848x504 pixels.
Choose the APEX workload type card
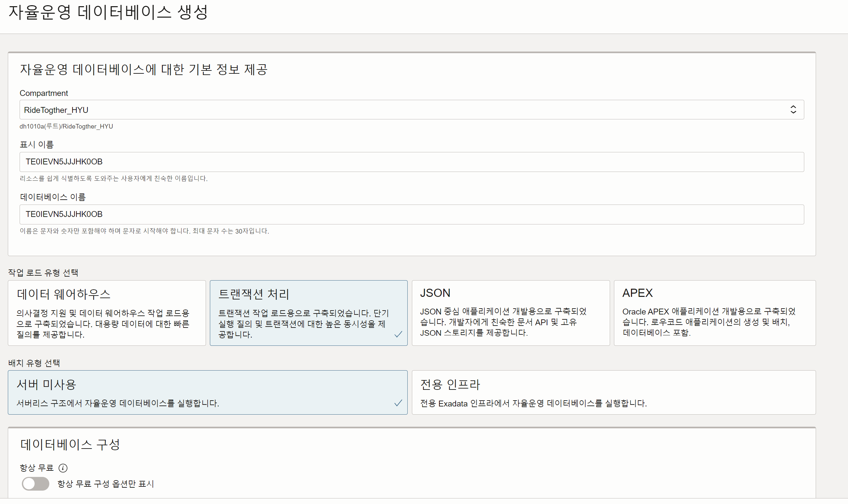[715, 313]
